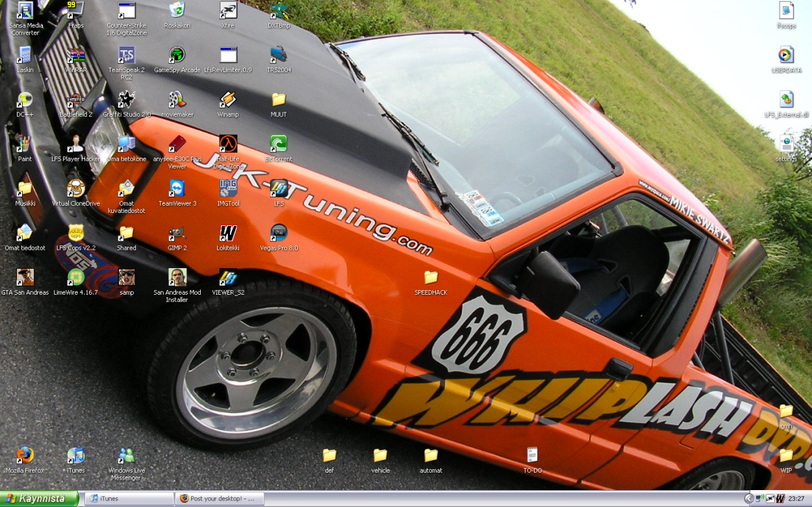
Task: Open Mozilla Firefox from the desktop
Action: (25, 456)
